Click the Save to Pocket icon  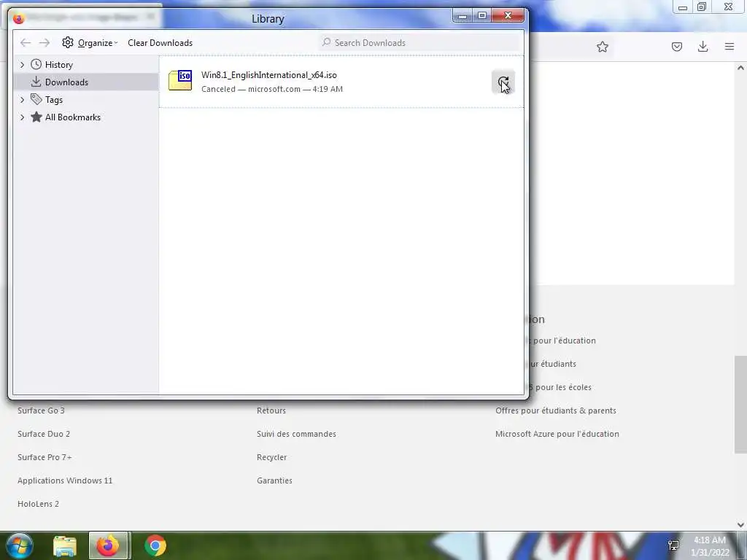pyautogui.click(x=676, y=47)
